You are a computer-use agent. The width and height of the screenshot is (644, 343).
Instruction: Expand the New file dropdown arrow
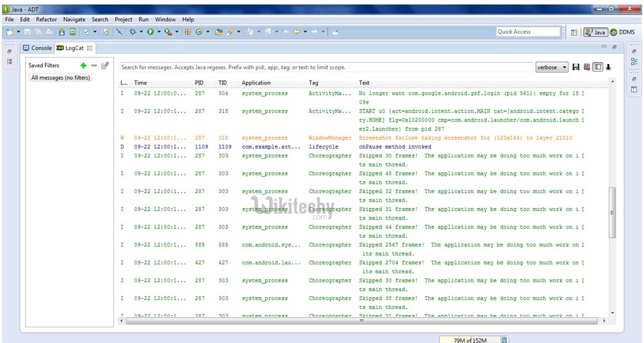[19, 31]
